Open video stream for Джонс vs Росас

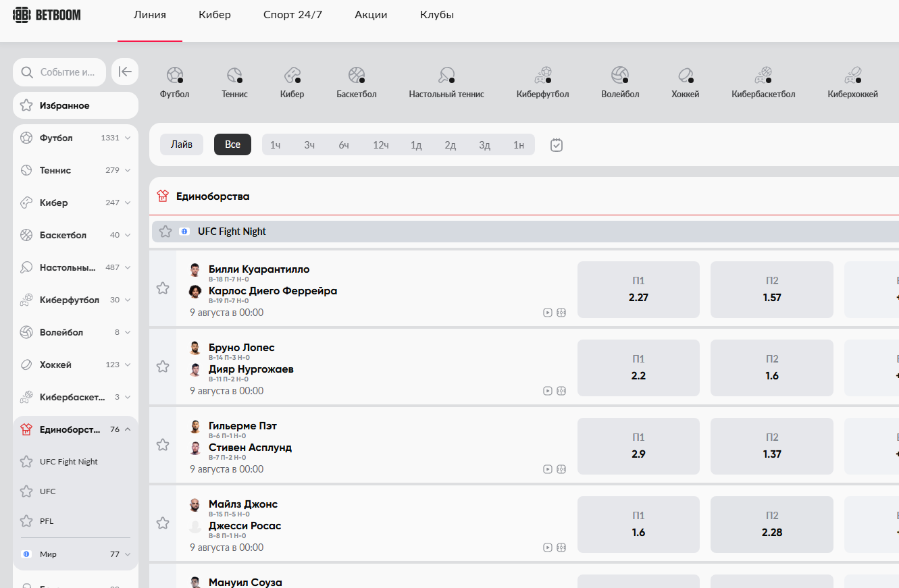548,547
